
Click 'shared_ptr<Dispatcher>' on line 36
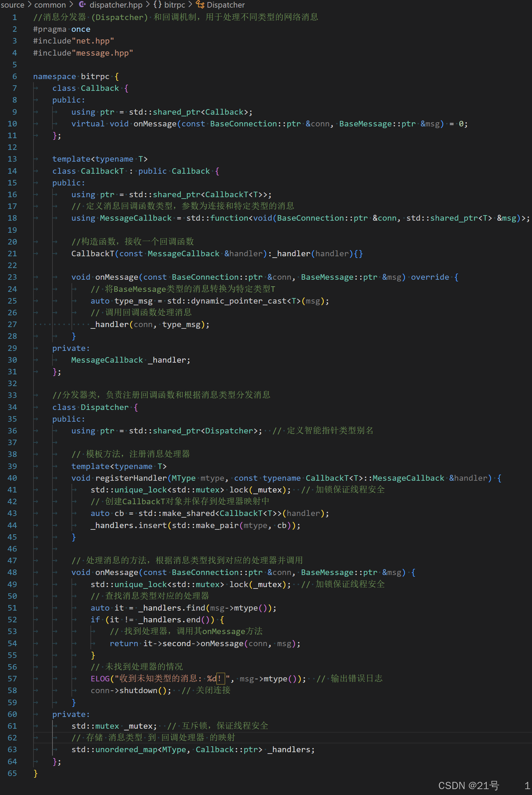pyautogui.click(x=205, y=431)
